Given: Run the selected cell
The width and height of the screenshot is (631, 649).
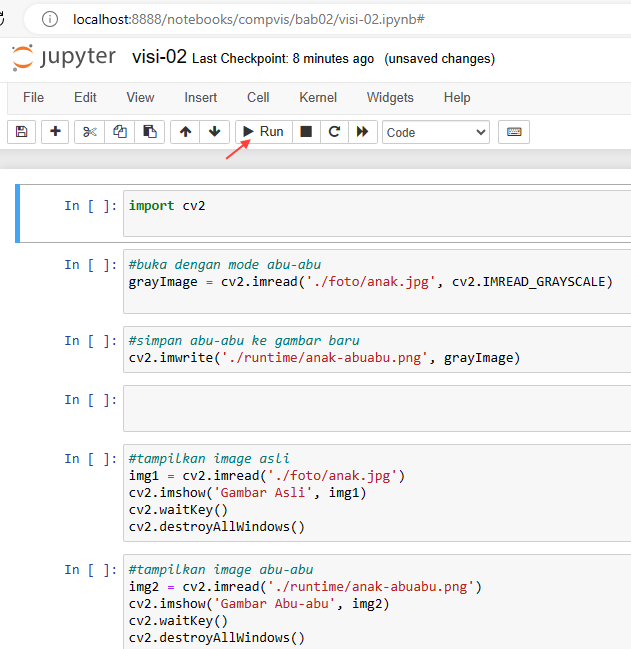Looking at the screenshot, I should tap(264, 132).
